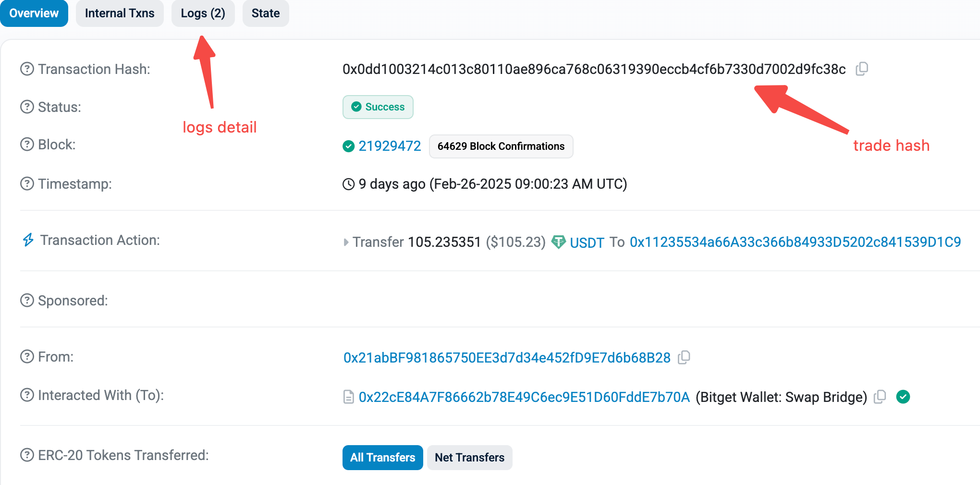Image resolution: width=980 pixels, height=485 pixels.
Task: Copy the transaction hash to clipboard
Action: (x=862, y=69)
